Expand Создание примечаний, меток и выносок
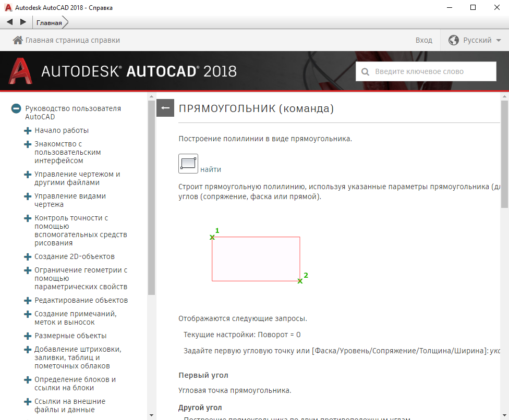This screenshot has height=420, width=509. click(x=28, y=314)
